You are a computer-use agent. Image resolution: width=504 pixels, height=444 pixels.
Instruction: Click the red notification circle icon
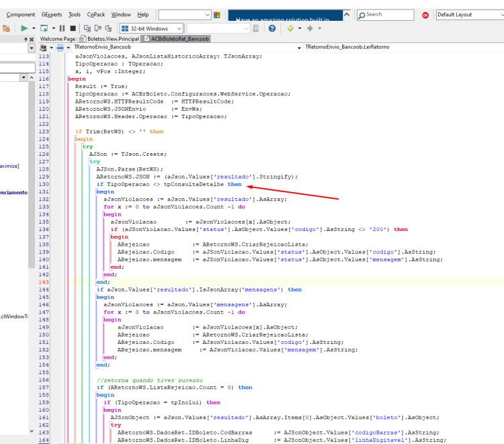click(425, 15)
